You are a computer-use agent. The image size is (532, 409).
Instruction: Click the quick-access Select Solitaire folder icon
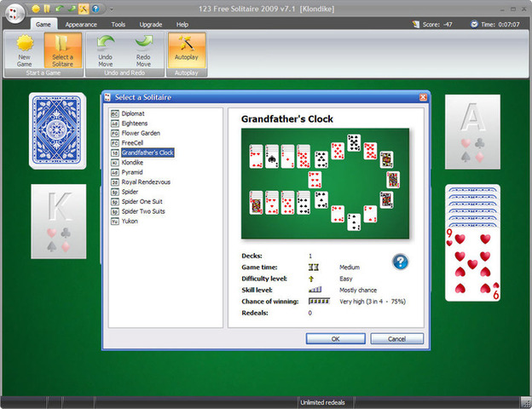point(47,9)
